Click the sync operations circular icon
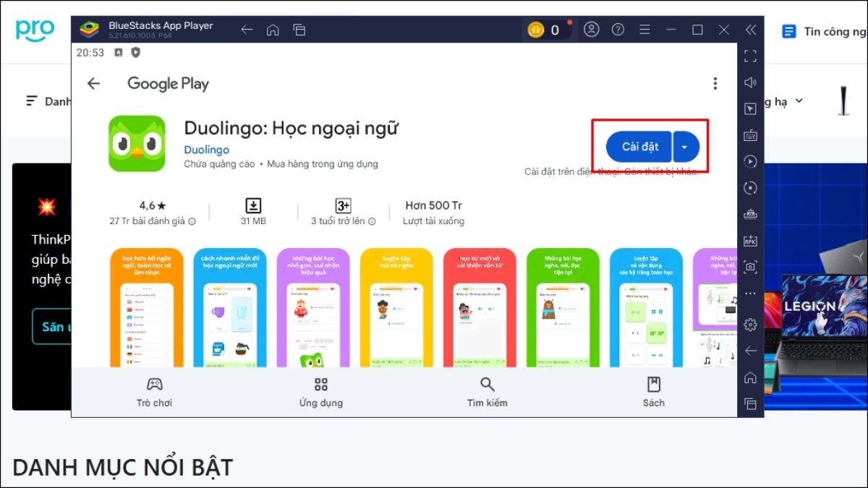868x488 pixels. (x=750, y=188)
